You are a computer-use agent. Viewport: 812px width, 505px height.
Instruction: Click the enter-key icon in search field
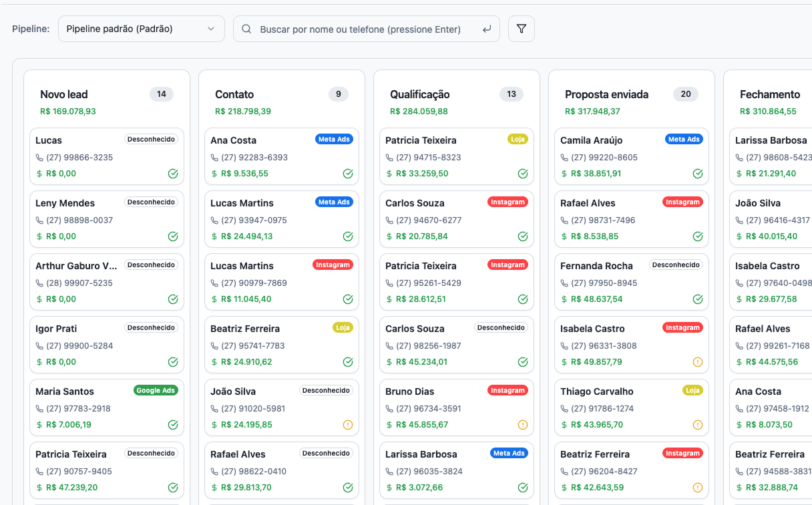(x=487, y=29)
